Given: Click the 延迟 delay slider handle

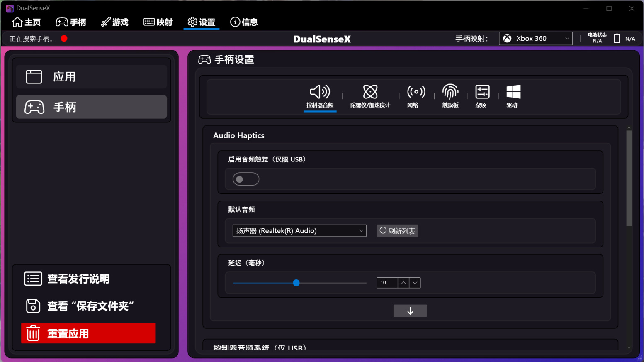Looking at the screenshot, I should pos(296,283).
